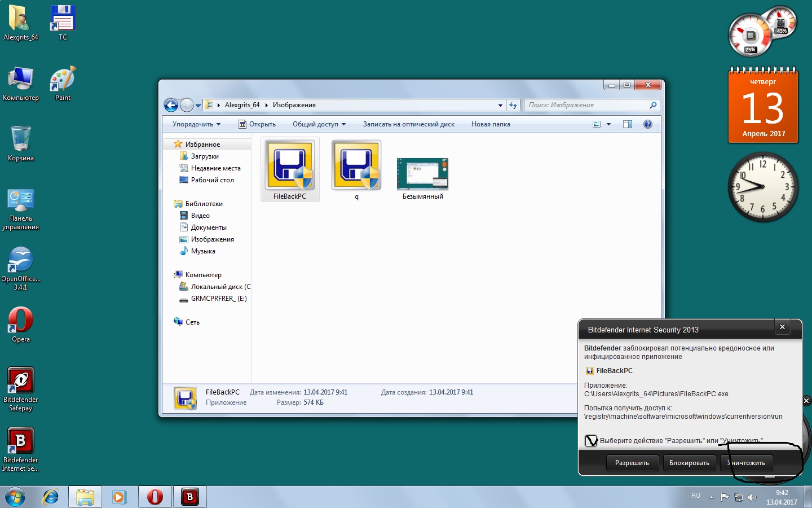Click the Разрешить button in Bitdefender alert
Screen dimensions: 812x508
click(x=632, y=463)
